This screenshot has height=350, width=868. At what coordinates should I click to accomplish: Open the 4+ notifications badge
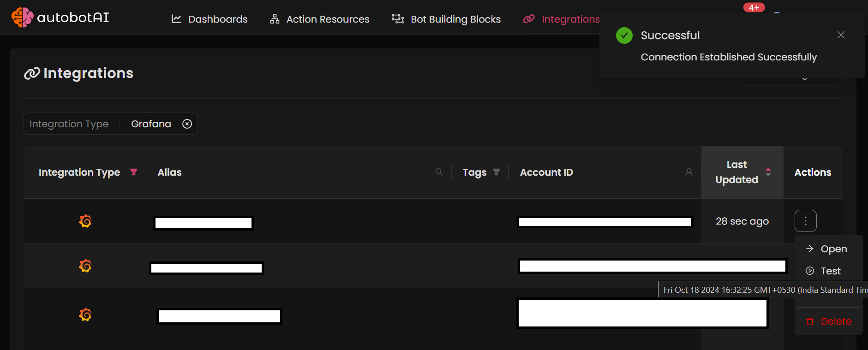[x=754, y=7]
